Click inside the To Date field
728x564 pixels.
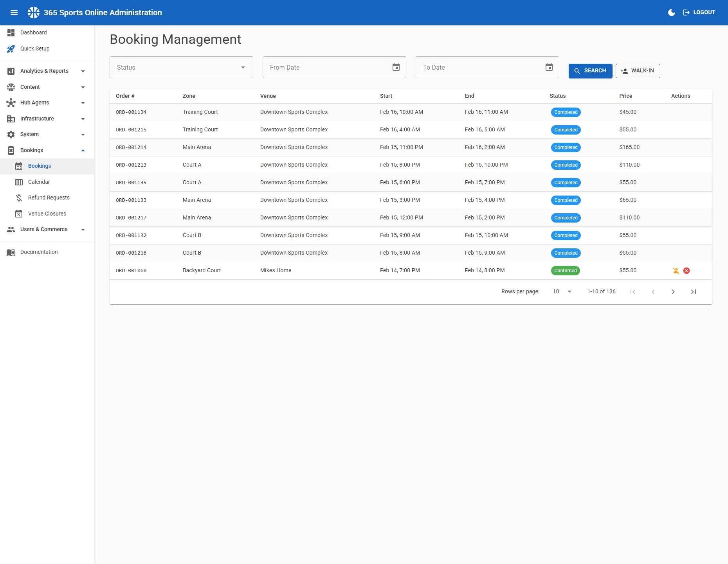point(487,67)
